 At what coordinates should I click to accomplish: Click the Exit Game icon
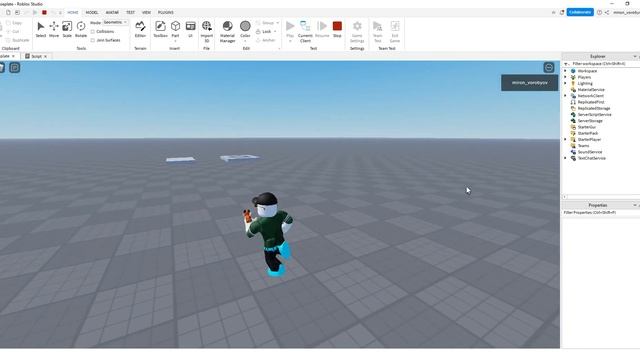click(395, 27)
